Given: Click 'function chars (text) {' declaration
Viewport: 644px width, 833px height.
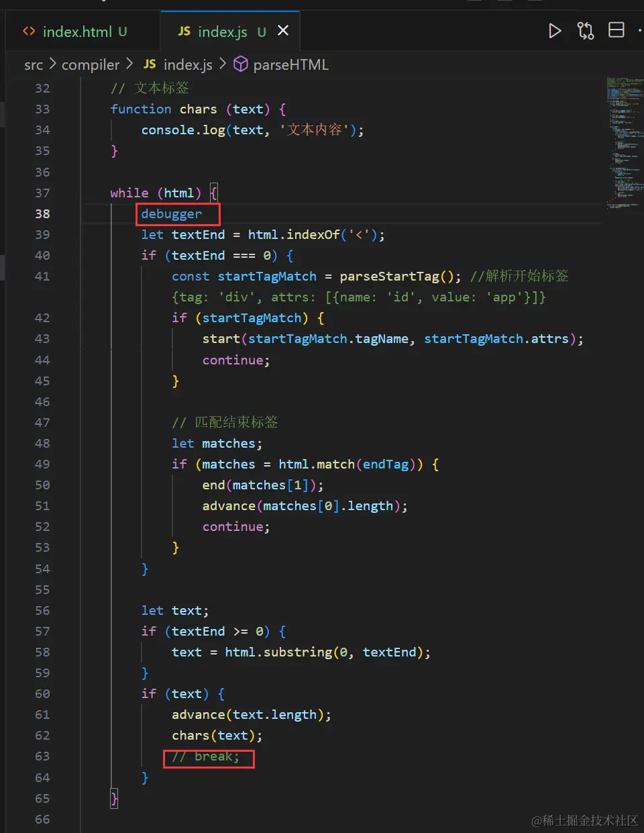Looking at the screenshot, I should click(198, 109).
